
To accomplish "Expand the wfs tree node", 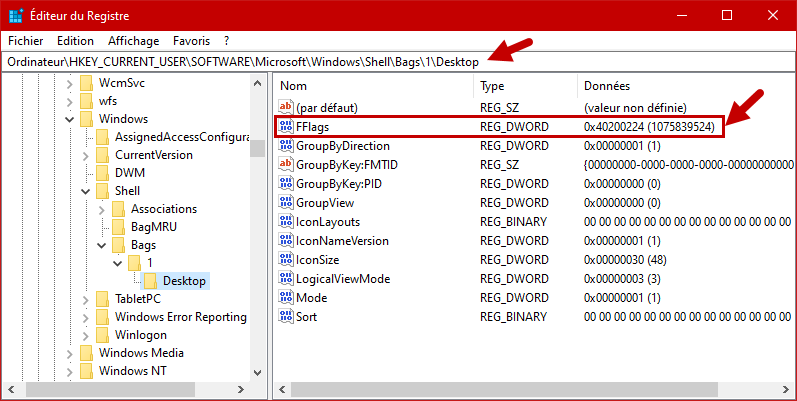I will click(x=70, y=101).
